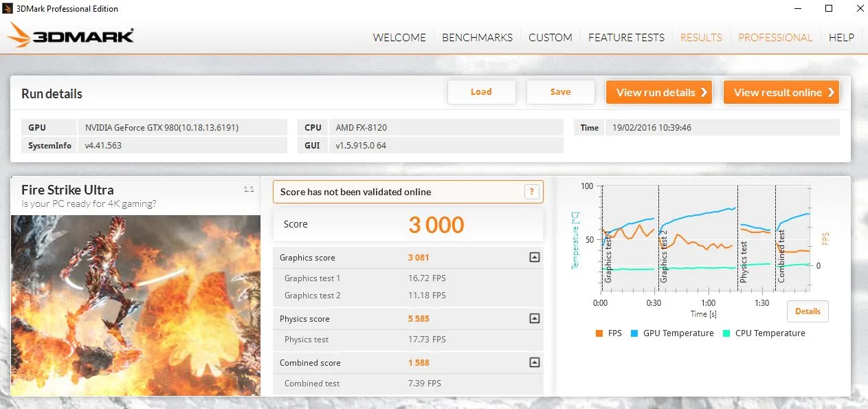This screenshot has width=868, height=409.
Task: Click the blue GPU Temperature legend swatch
Action: click(634, 333)
